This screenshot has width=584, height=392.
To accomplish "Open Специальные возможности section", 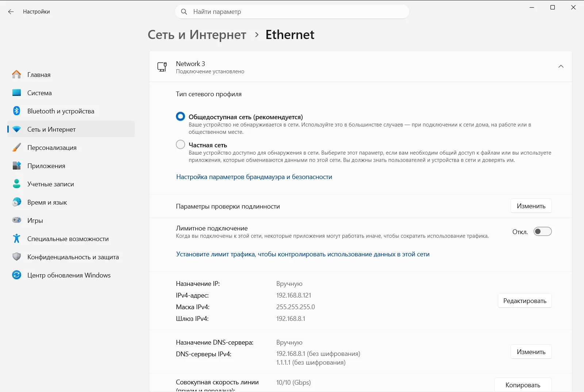I will point(71,238).
